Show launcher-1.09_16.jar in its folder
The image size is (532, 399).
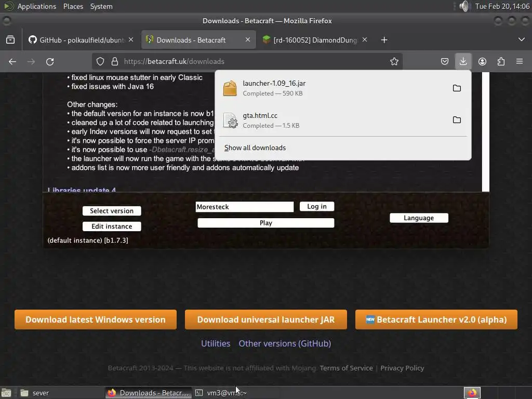point(457,88)
